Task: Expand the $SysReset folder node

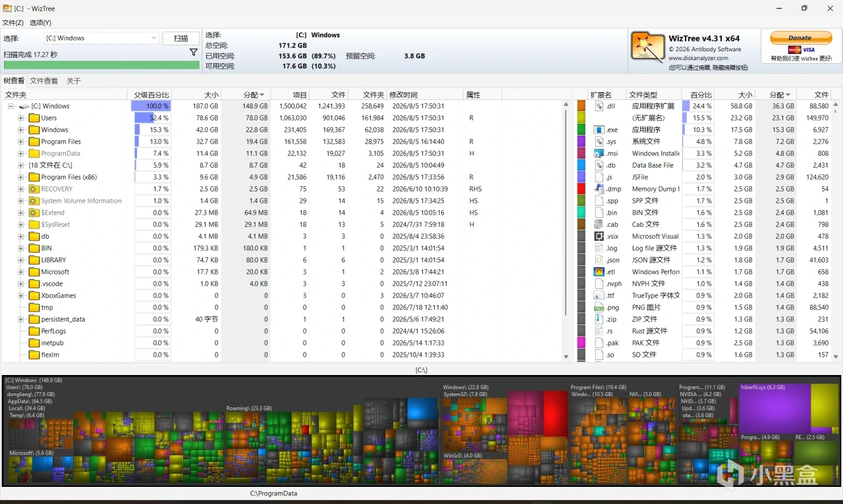Action: point(21,224)
